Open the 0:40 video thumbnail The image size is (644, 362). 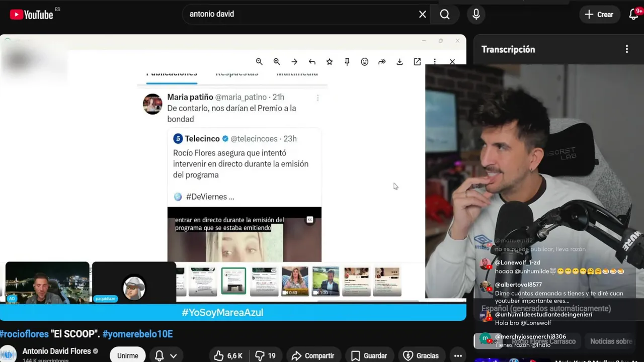pyautogui.click(x=295, y=281)
